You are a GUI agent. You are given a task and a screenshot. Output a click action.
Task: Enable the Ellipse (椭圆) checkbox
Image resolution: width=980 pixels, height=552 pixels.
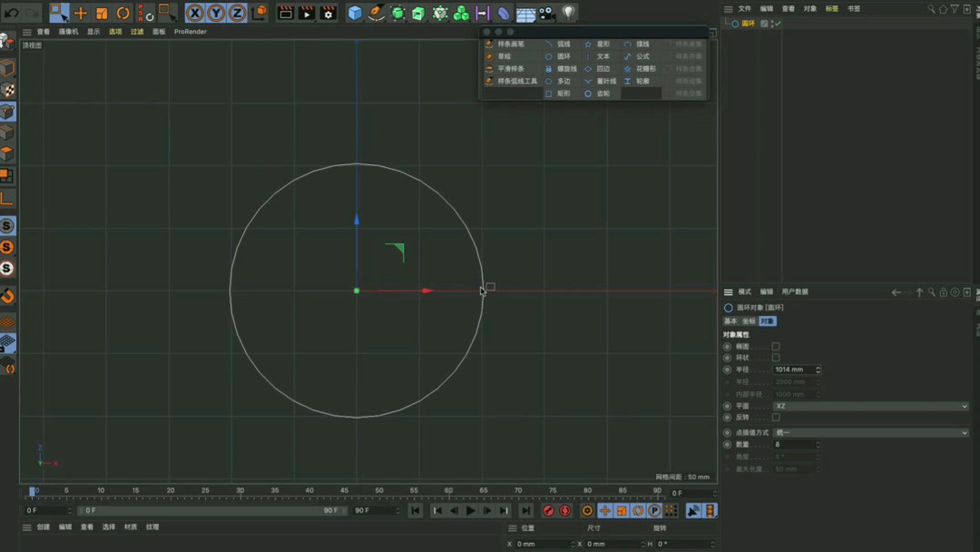click(777, 346)
